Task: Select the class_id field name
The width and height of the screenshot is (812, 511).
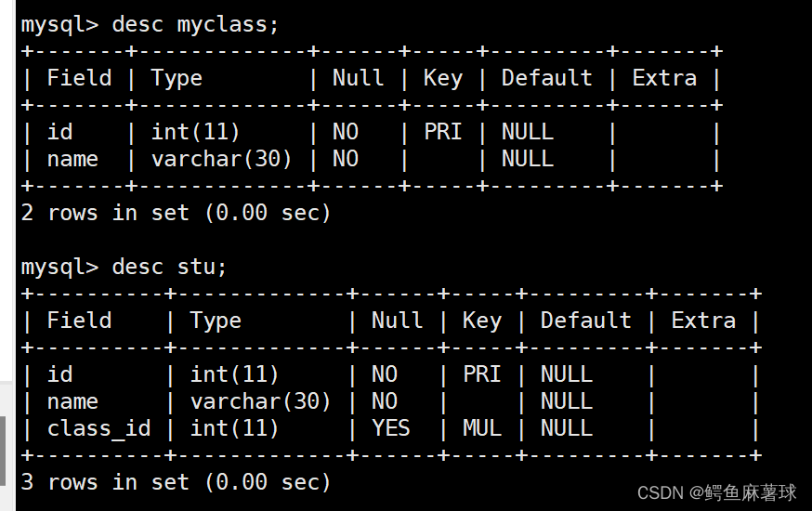Action: tap(98, 428)
